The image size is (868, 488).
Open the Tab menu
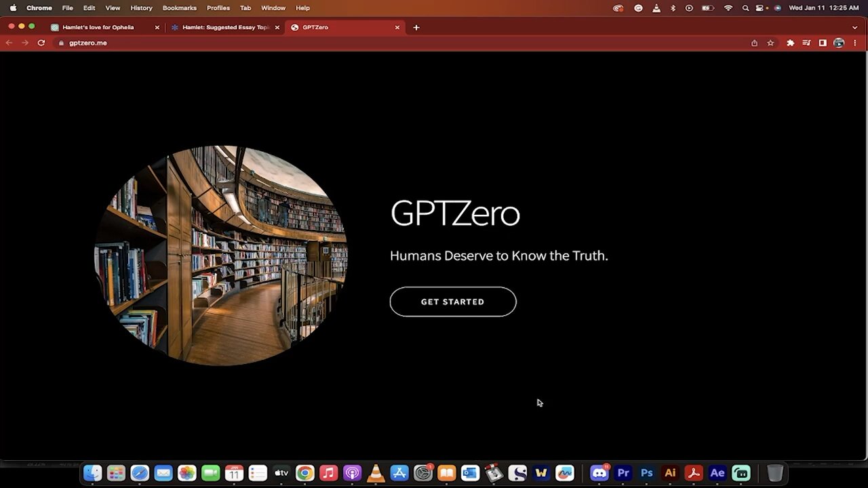(x=245, y=8)
